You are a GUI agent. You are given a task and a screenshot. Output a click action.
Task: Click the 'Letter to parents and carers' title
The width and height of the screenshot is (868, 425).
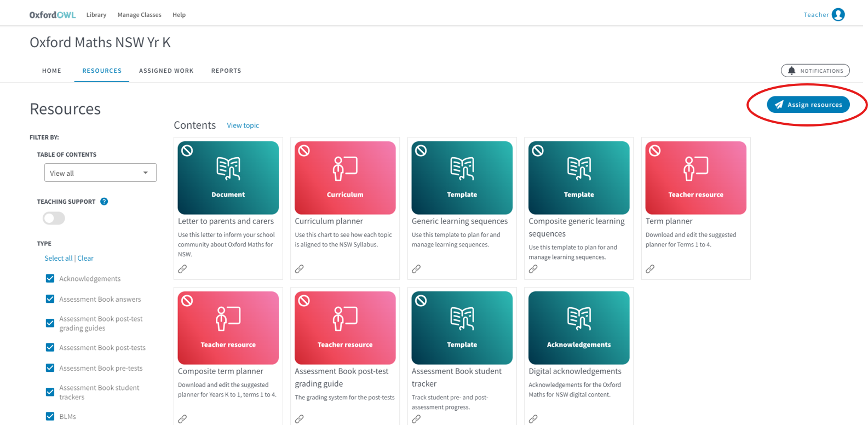(226, 221)
